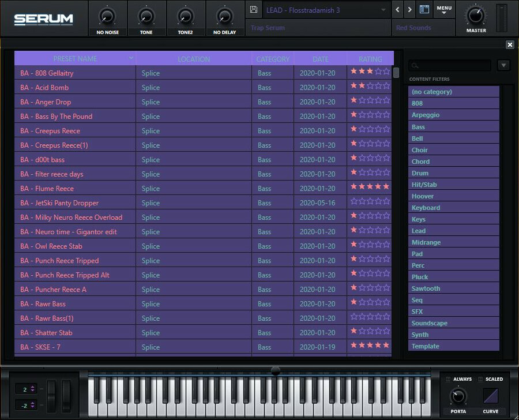Sort by CATEGORY column header
Viewport: 519px width, 420px height.
[273, 59]
